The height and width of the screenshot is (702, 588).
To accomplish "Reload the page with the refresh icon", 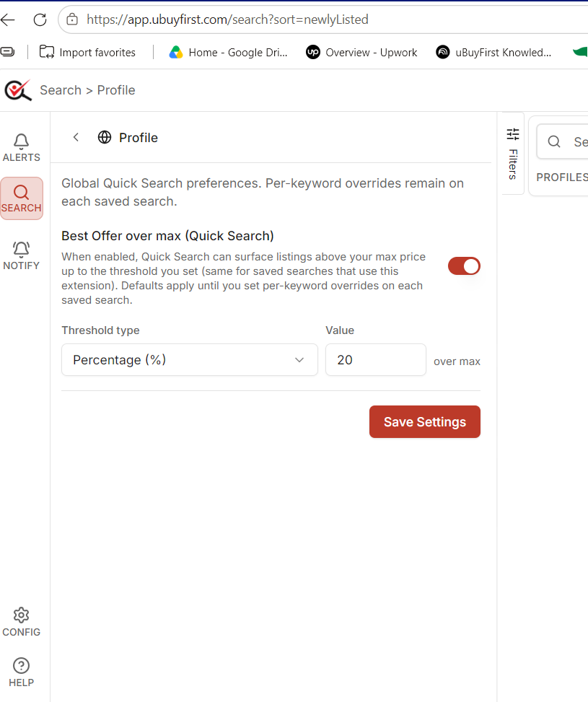I will click(x=40, y=19).
